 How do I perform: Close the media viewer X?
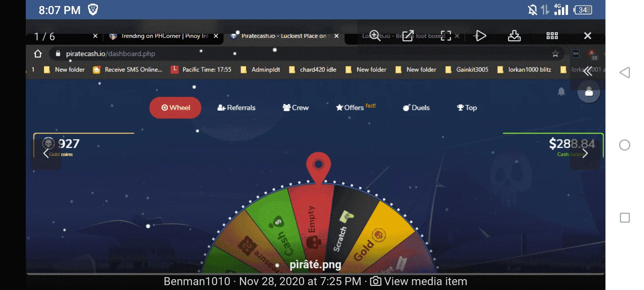[x=588, y=35]
